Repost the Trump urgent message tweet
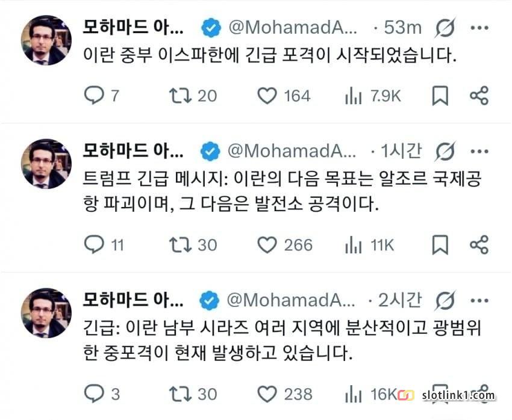 (180, 244)
